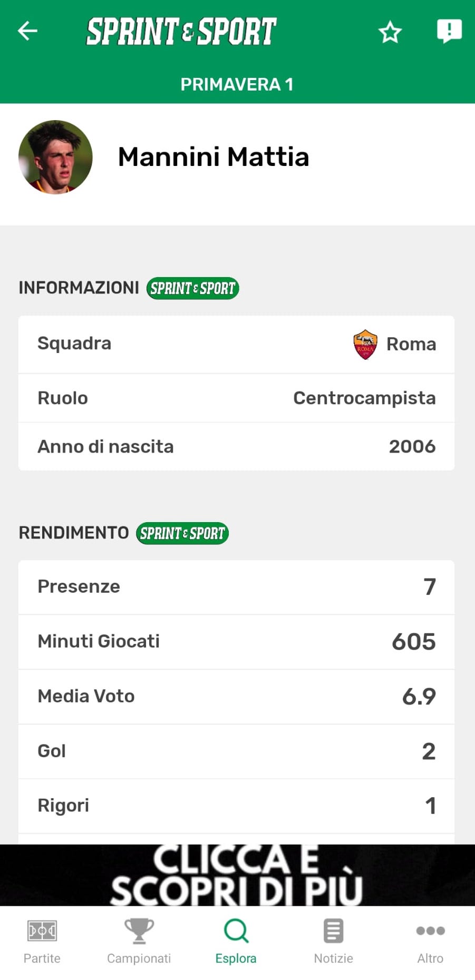Open the Partite pitch icon tab
The width and height of the screenshot is (475, 980).
(x=42, y=941)
